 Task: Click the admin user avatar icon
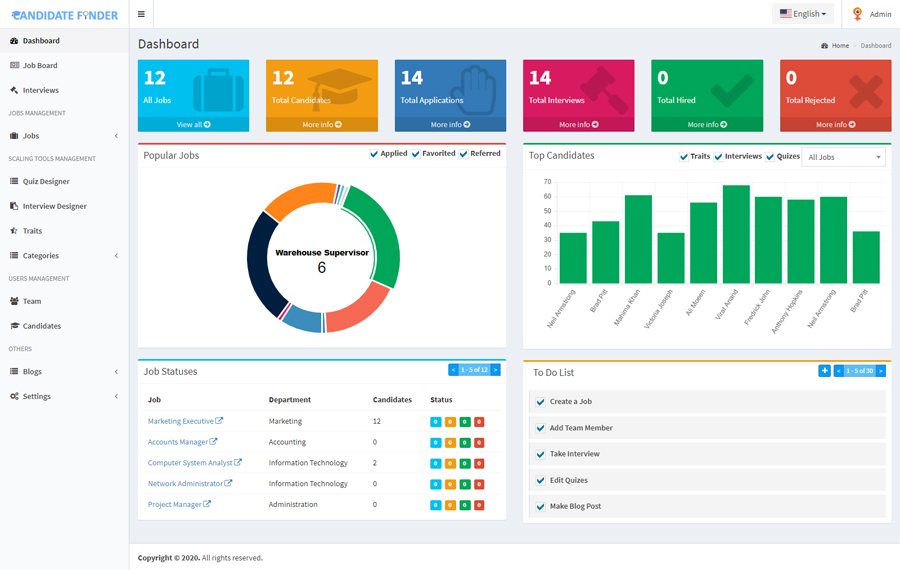(857, 14)
